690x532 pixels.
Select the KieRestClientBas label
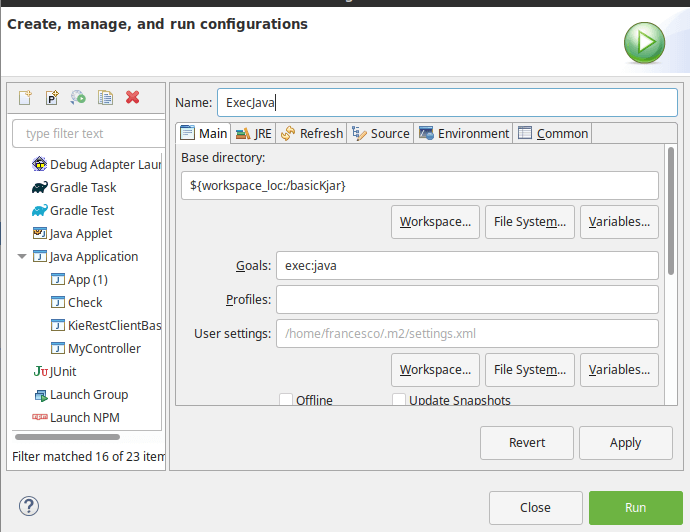(x=114, y=325)
